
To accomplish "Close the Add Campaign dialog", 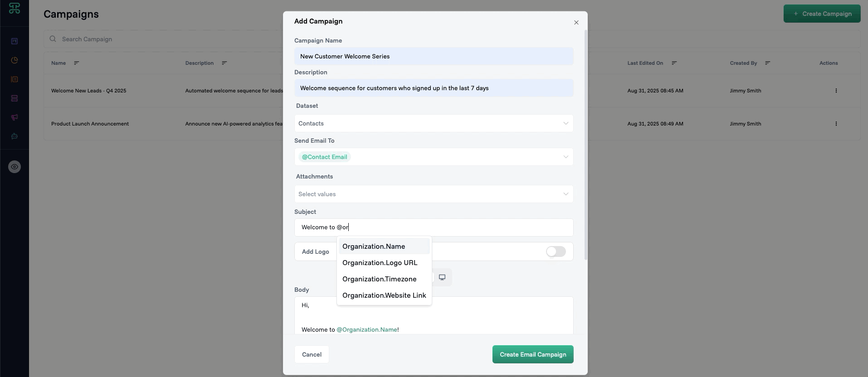I will pos(576,23).
